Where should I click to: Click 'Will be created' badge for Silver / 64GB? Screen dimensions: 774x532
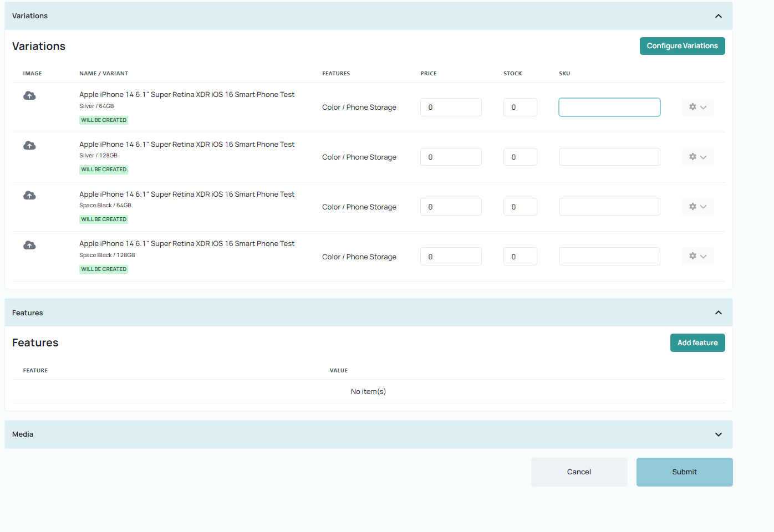point(104,120)
